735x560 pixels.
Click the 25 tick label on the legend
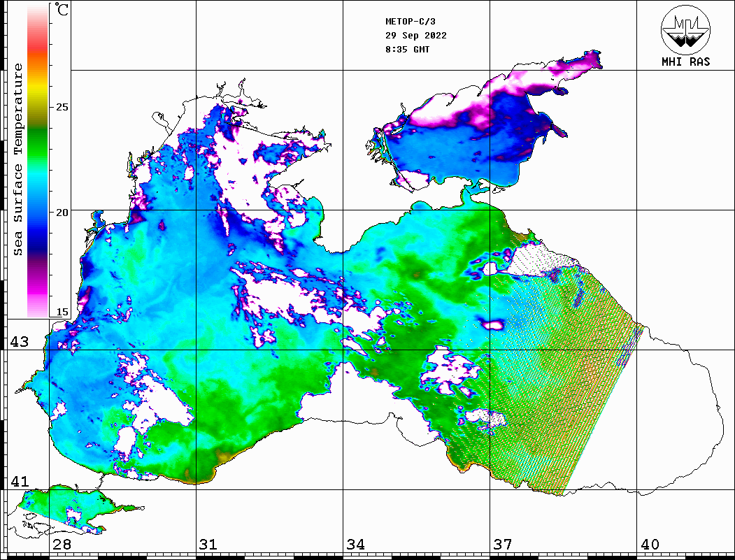(62, 107)
